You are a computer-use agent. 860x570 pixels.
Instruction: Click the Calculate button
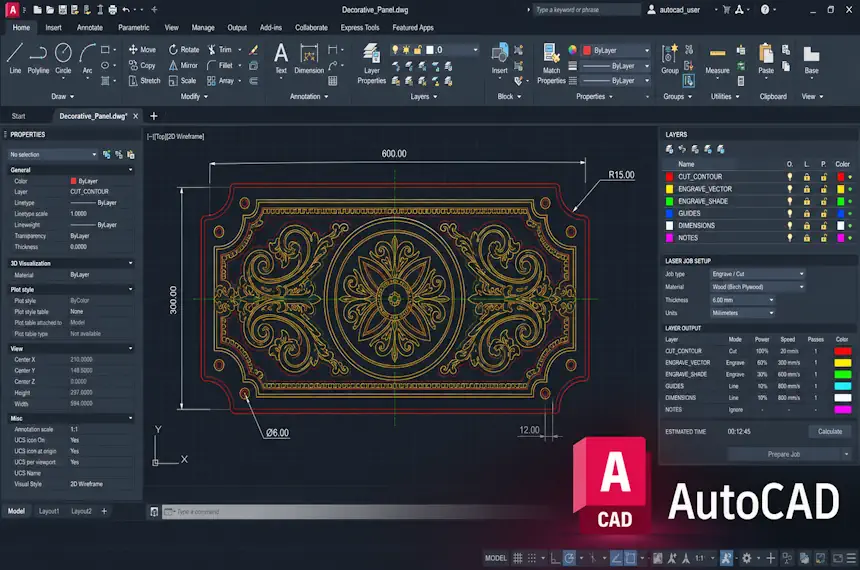point(830,432)
